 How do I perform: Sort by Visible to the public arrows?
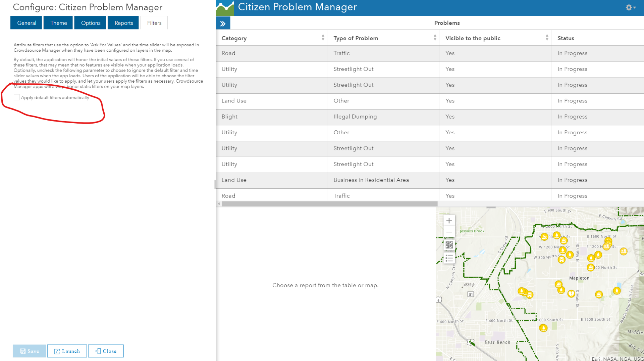pyautogui.click(x=547, y=38)
